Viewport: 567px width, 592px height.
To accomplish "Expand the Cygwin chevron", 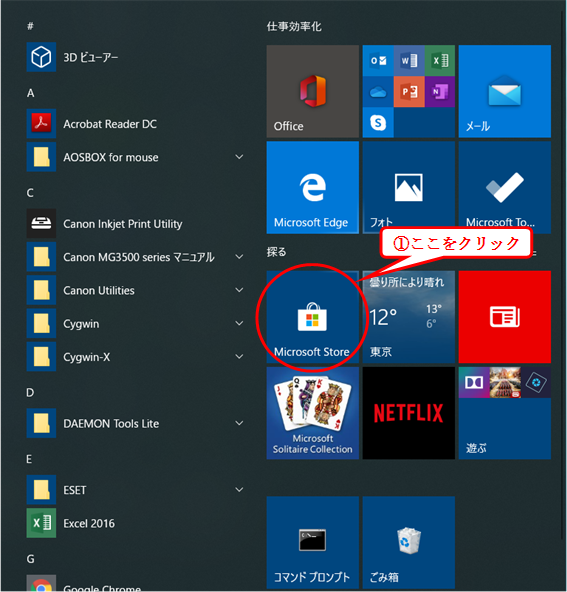I will (x=239, y=324).
